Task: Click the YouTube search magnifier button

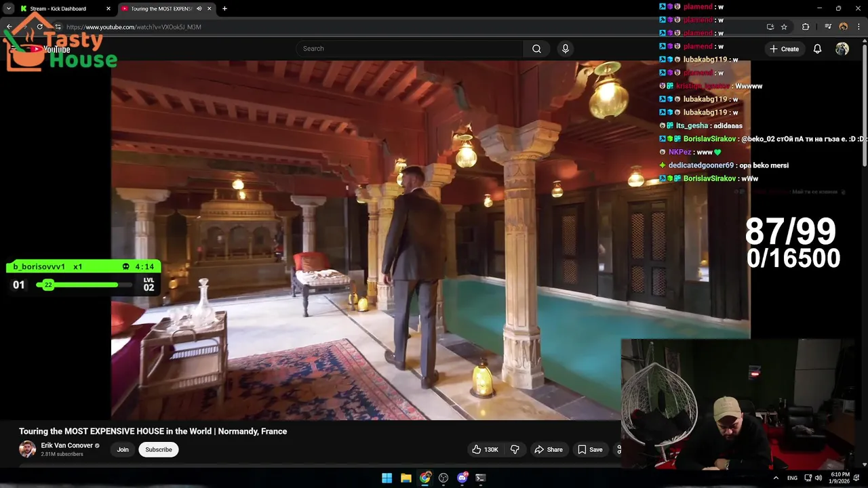Action: tap(536, 49)
